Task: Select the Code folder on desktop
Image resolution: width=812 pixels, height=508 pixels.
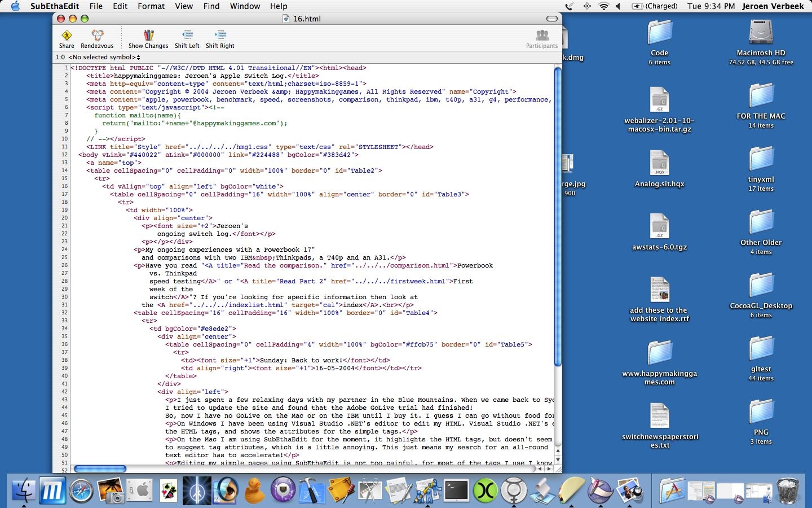Action: (x=659, y=33)
